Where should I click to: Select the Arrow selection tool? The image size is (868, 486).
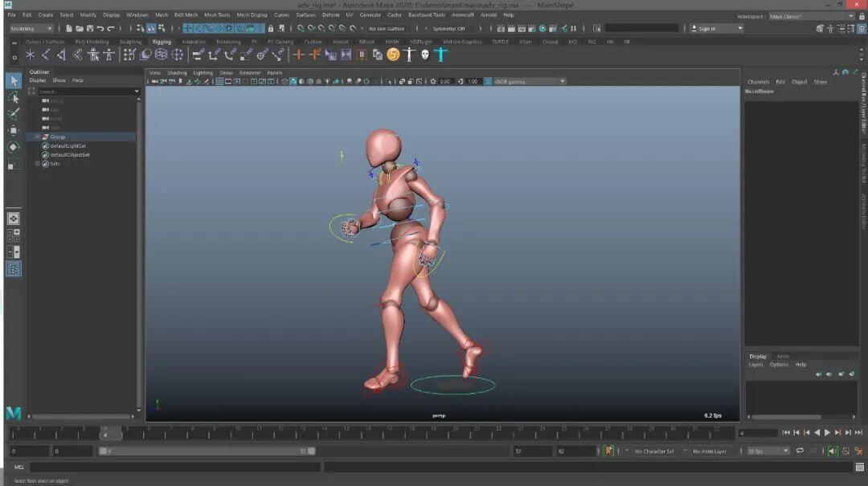point(13,80)
